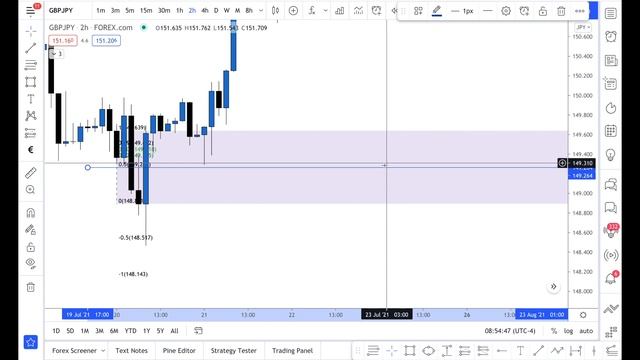Expand the Forex Screener dropdown
The height and width of the screenshot is (360, 640).
[x=103, y=351]
